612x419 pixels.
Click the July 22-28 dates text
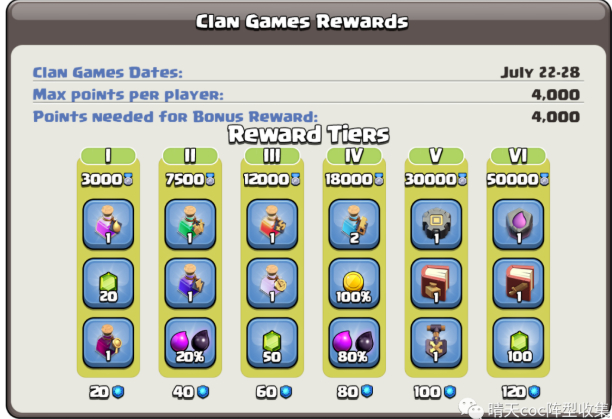point(540,72)
